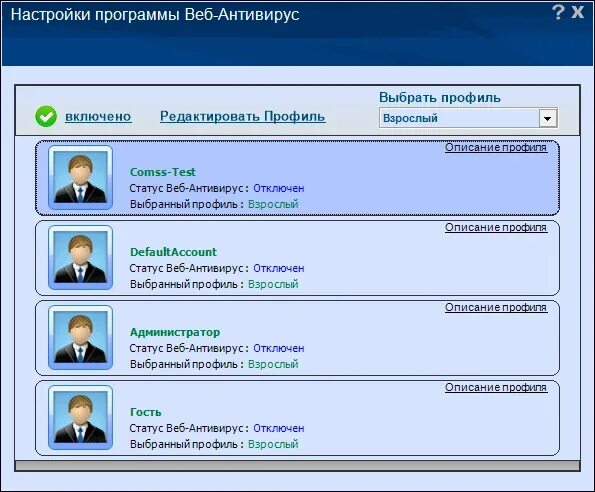
Task: Click the Comss-Test user avatar
Action: tap(80, 177)
